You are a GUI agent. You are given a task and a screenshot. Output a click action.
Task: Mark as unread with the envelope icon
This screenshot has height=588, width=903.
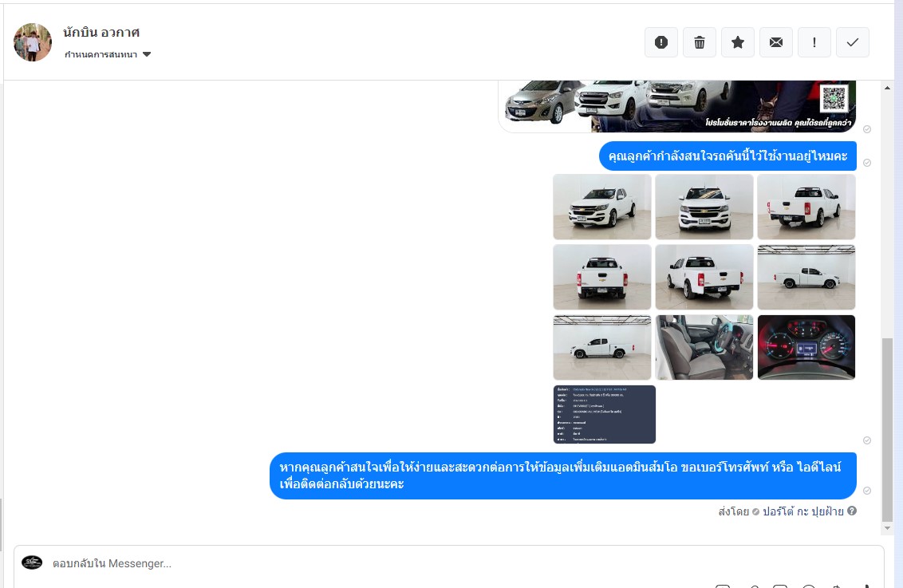(775, 42)
